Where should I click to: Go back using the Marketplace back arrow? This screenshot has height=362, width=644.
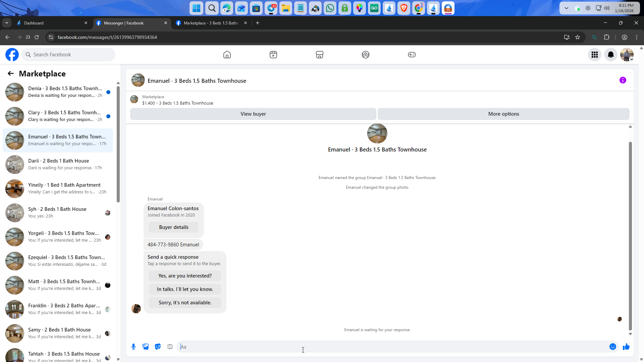pyautogui.click(x=11, y=73)
